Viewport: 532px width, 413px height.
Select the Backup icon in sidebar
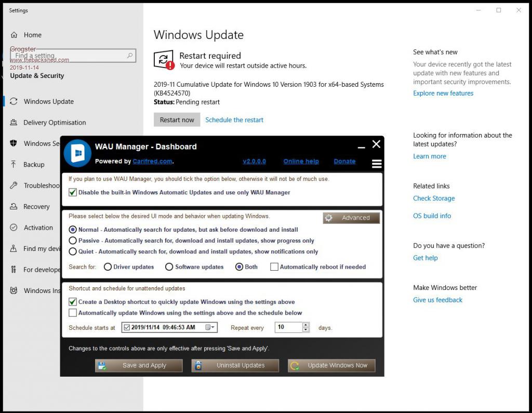tap(14, 164)
